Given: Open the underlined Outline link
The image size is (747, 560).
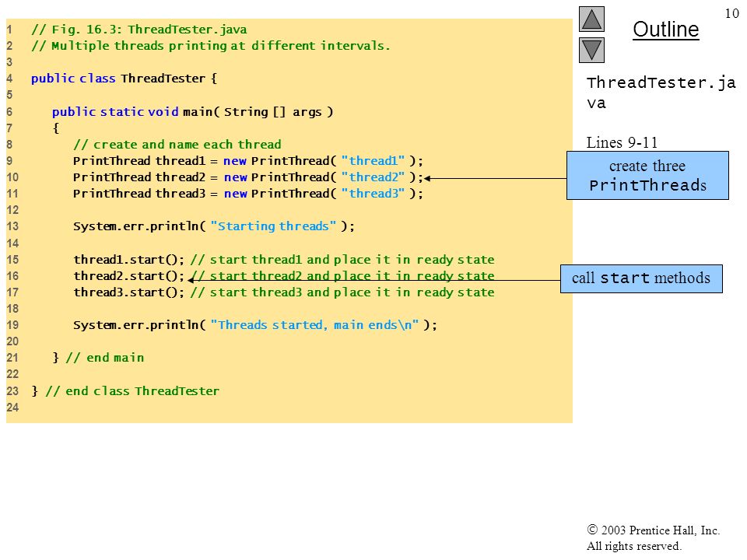Looking at the screenshot, I should click(665, 30).
